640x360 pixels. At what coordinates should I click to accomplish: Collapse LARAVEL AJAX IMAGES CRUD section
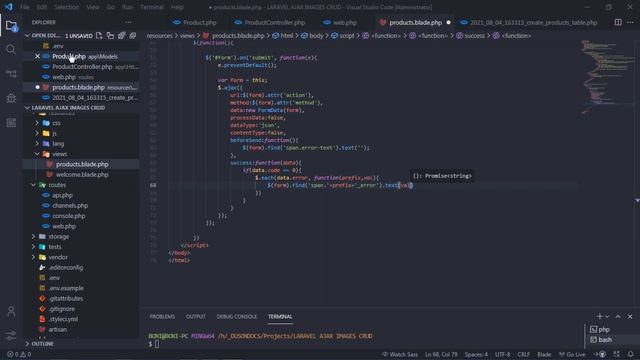(x=27, y=108)
